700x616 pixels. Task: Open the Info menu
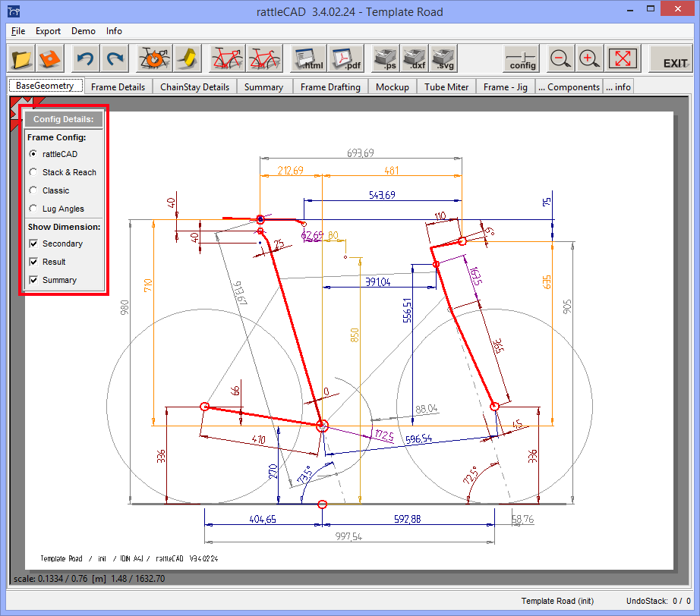(x=115, y=31)
